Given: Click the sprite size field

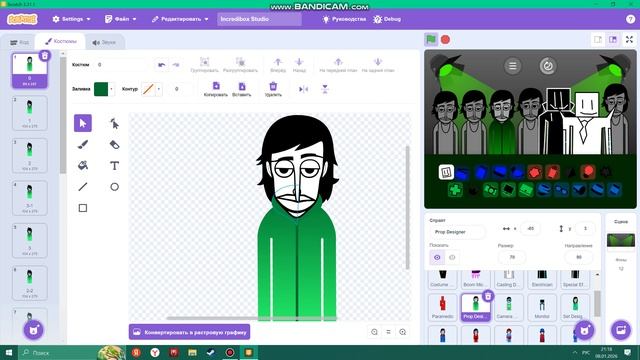Looking at the screenshot, I should [512, 258].
